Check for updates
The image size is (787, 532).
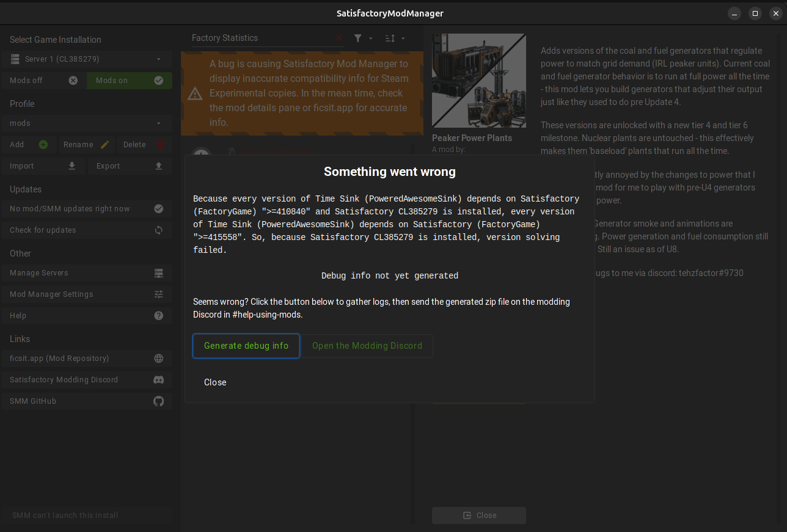pos(87,230)
